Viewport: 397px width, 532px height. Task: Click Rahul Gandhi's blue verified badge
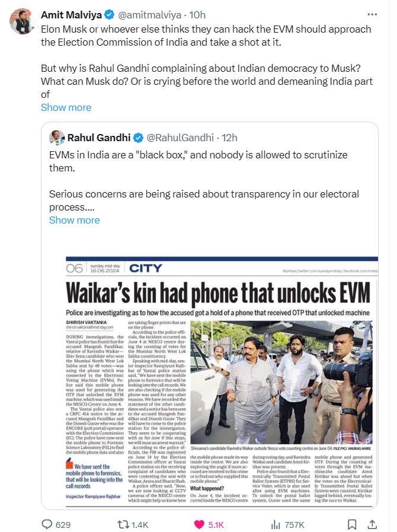tap(138, 138)
